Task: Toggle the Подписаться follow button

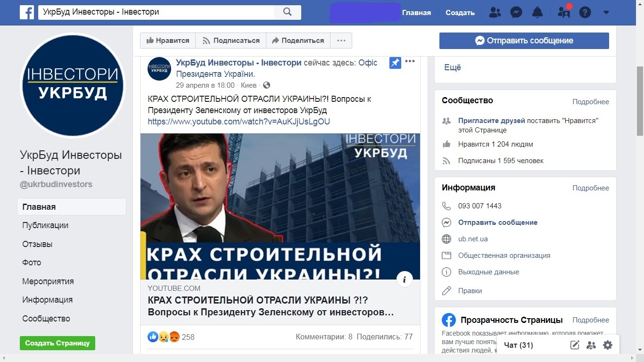Action: pyautogui.click(x=231, y=41)
